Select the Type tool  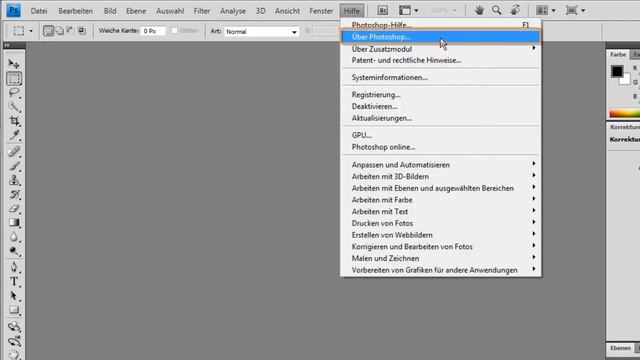14,281
